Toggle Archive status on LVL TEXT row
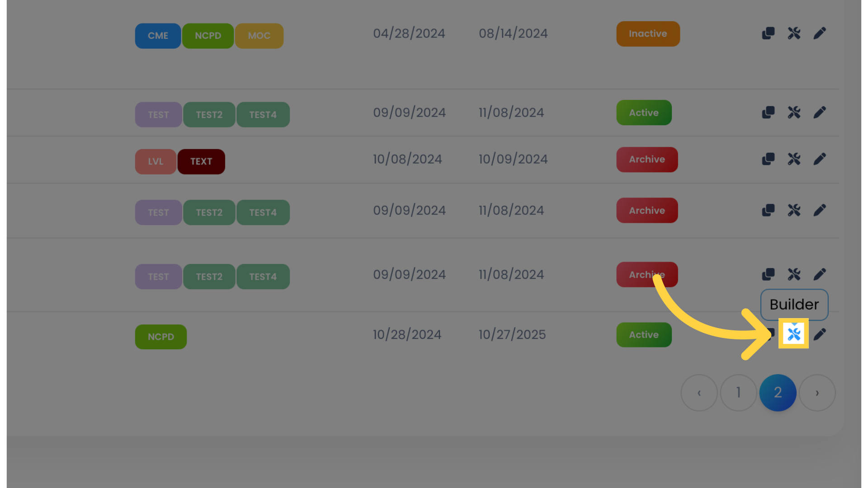 coord(647,159)
